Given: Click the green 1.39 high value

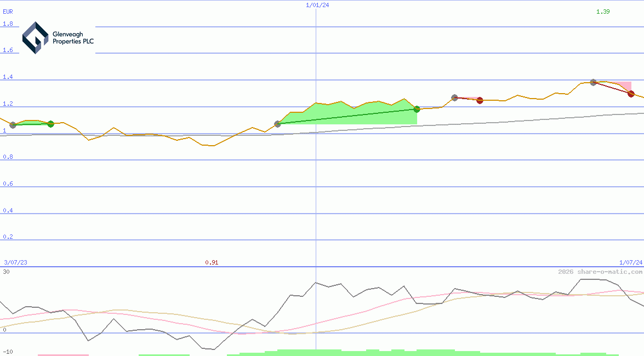Looking at the screenshot, I should pyautogui.click(x=603, y=12).
